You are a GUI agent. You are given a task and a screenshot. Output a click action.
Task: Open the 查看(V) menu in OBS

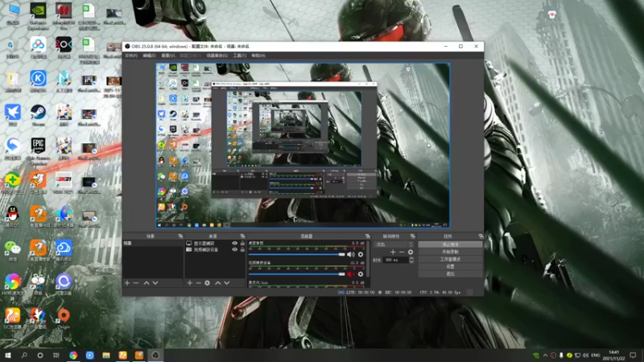tap(168, 56)
